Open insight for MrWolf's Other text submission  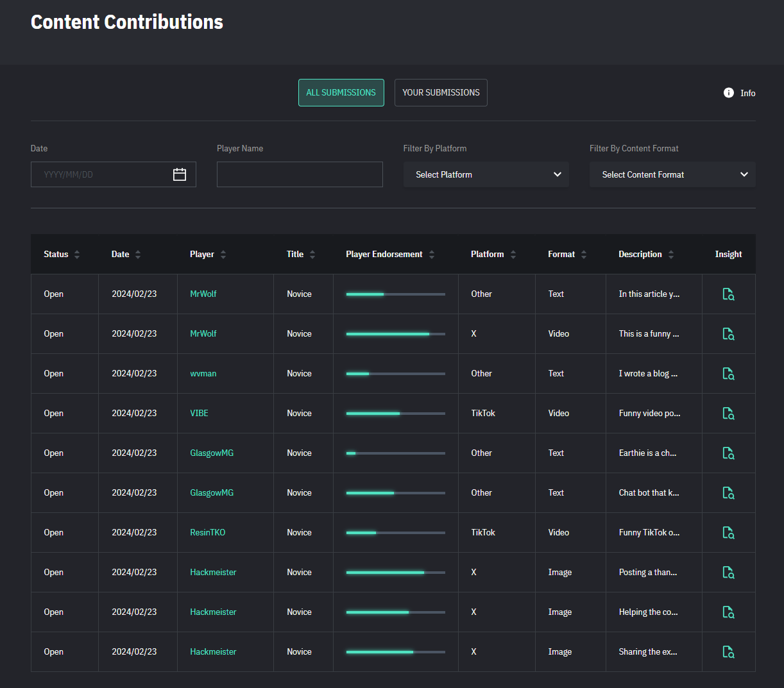[x=728, y=294]
